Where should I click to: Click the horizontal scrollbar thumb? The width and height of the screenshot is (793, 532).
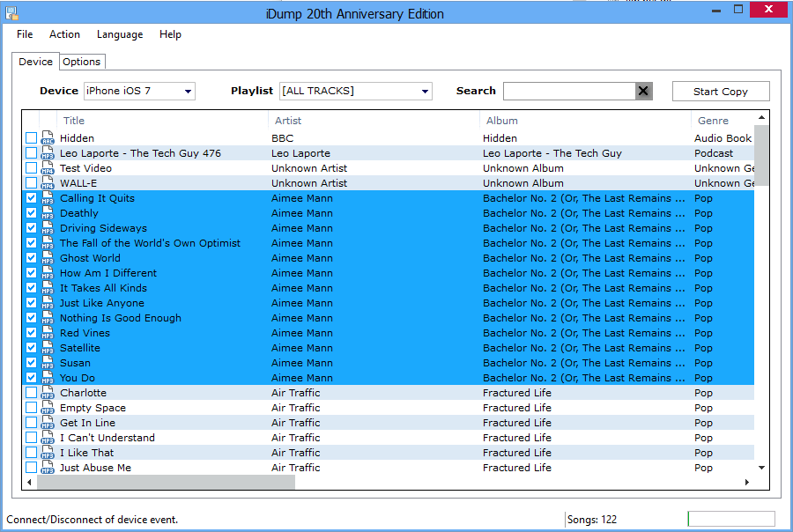pyautogui.click(x=166, y=482)
